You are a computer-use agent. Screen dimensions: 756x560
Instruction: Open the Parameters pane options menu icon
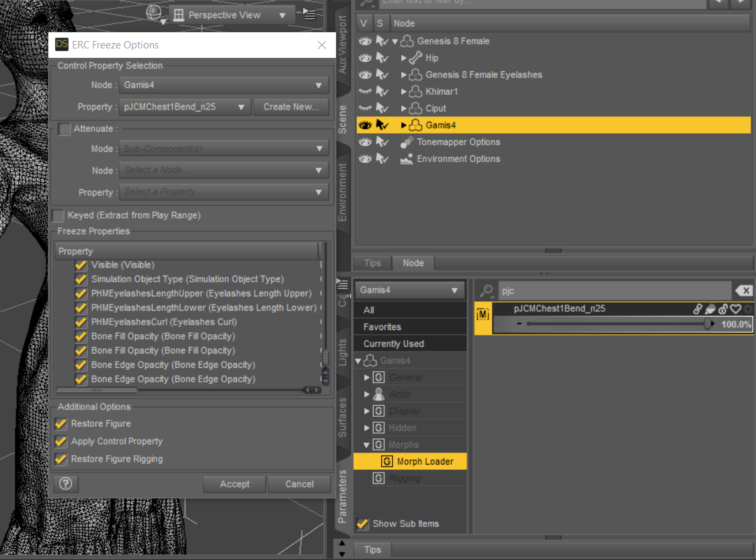(x=342, y=284)
